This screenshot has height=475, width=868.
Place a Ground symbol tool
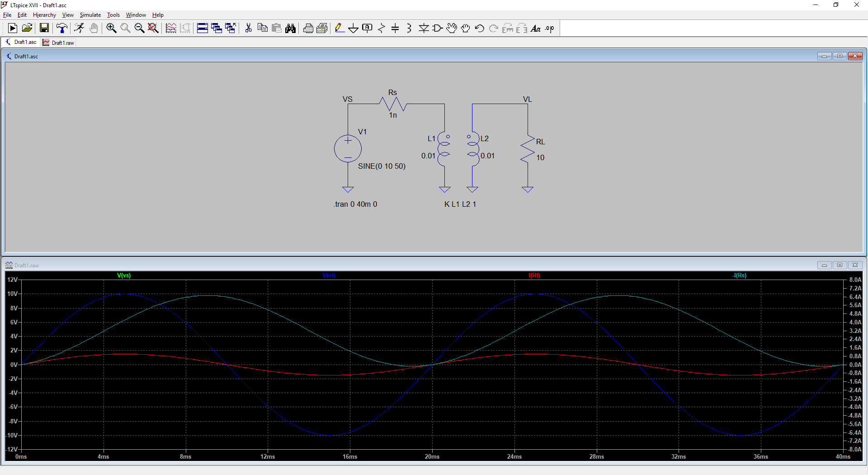tap(353, 28)
